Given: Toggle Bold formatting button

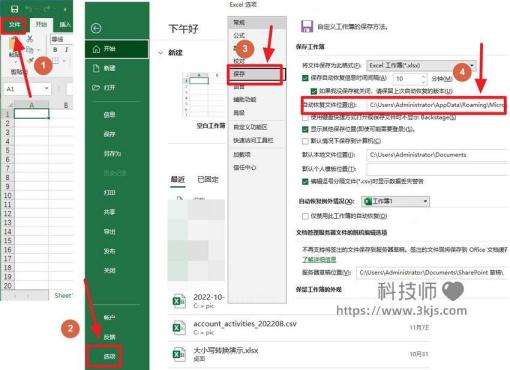Looking at the screenshot, I should coord(55,50).
